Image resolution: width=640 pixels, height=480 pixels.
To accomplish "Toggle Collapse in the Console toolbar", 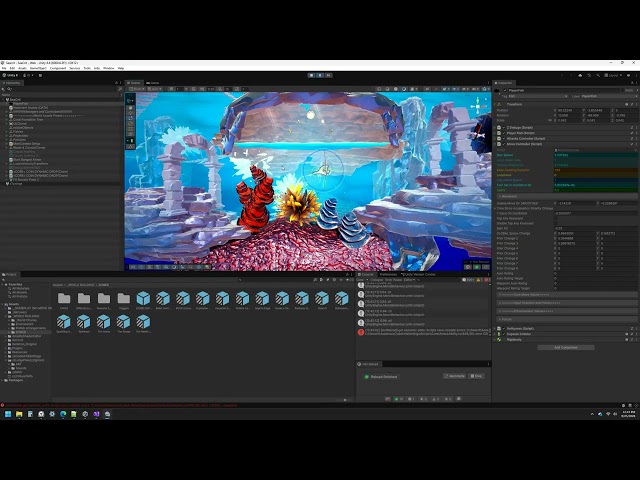I will click(376, 280).
